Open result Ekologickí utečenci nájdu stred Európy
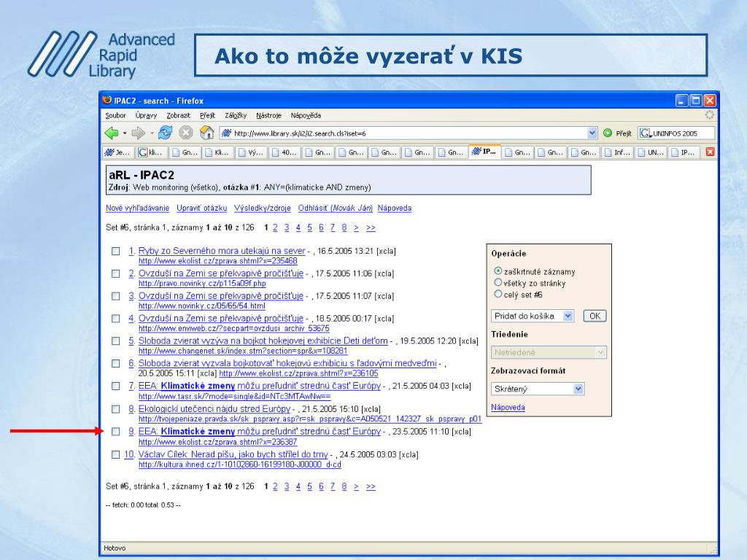Screen dimensions: 747x560 [214, 408]
